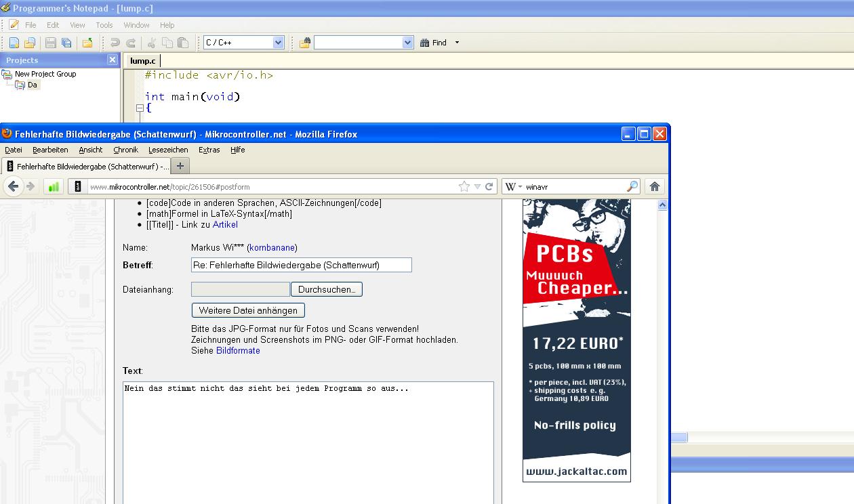
Task: Open the Bildformate link
Action: click(238, 350)
